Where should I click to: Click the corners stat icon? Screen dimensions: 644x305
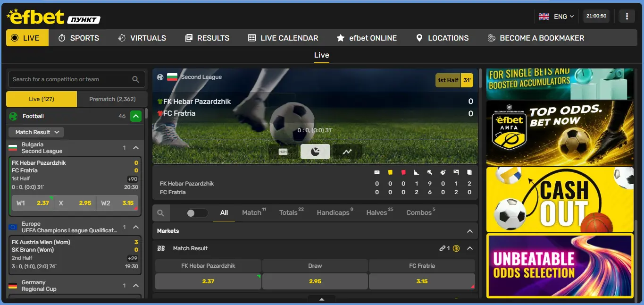417,173
